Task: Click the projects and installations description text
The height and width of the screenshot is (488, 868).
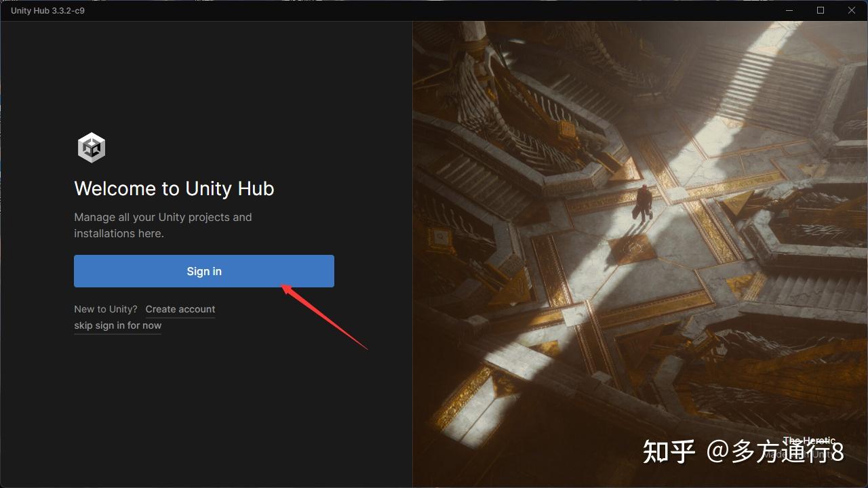Action: tap(163, 225)
